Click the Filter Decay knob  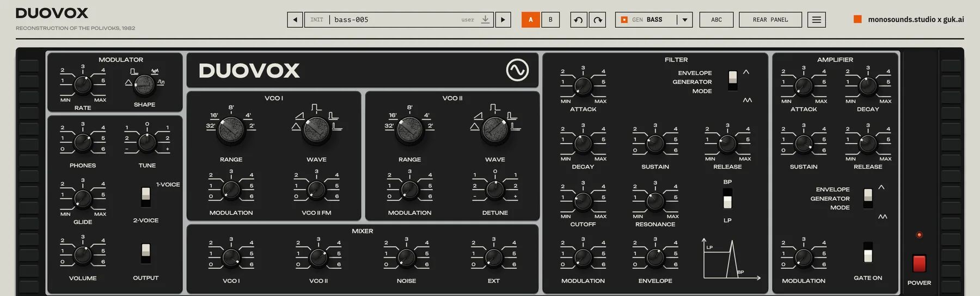point(583,144)
